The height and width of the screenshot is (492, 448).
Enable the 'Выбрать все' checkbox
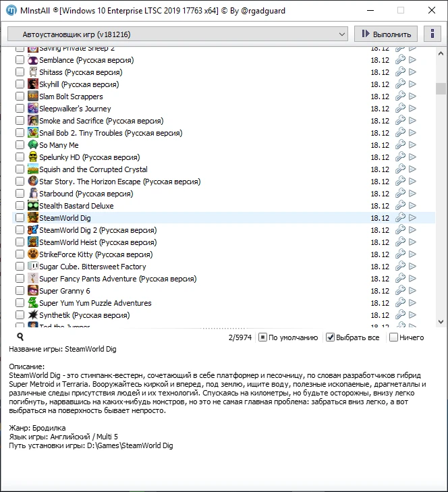tap(331, 337)
